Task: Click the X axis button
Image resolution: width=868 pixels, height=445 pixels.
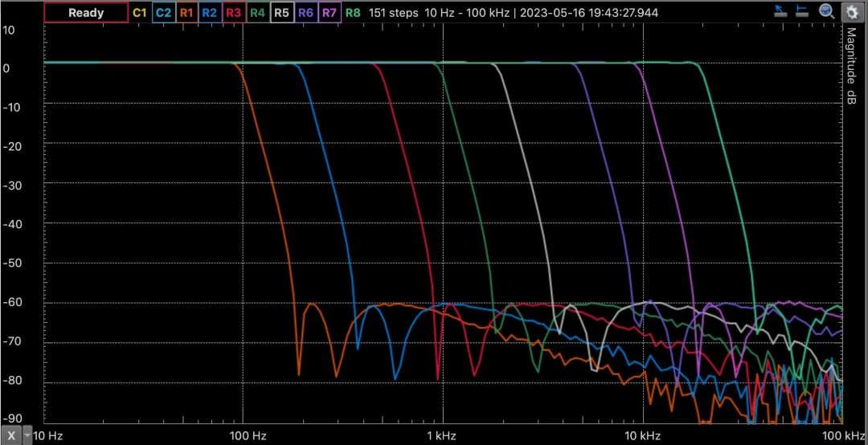Action: (11, 435)
